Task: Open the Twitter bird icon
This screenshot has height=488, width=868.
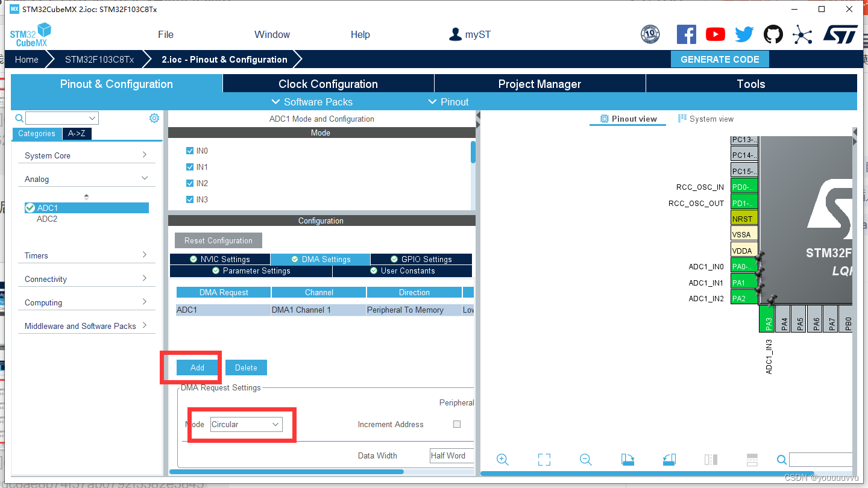Action: click(x=744, y=34)
